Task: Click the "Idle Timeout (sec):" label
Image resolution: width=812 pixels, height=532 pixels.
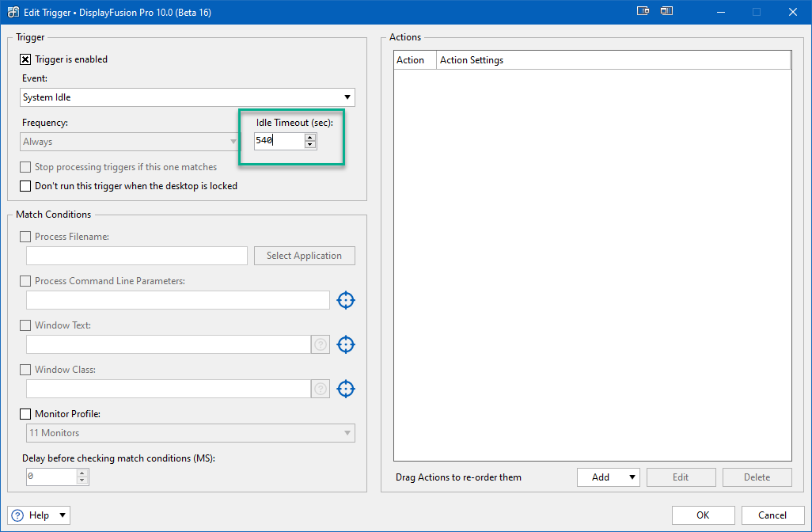Action: pyautogui.click(x=294, y=123)
